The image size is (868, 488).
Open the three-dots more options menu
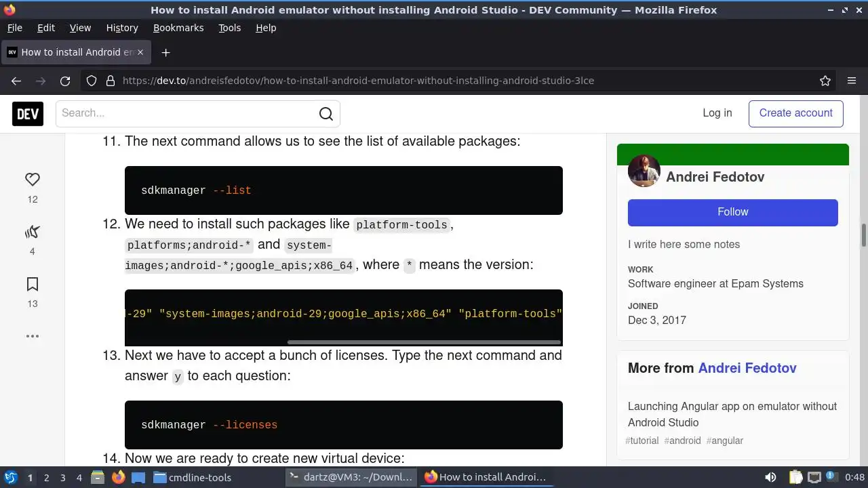[x=33, y=336]
